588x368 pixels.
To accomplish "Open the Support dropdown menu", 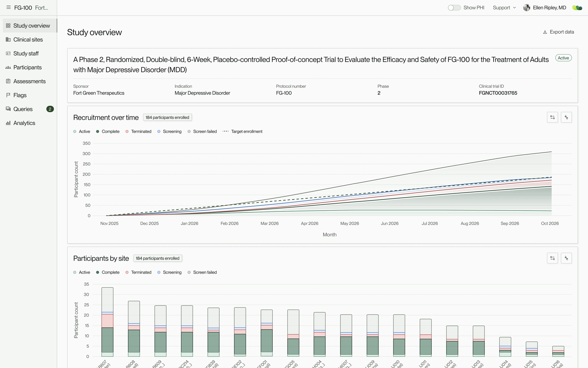I will (x=504, y=8).
